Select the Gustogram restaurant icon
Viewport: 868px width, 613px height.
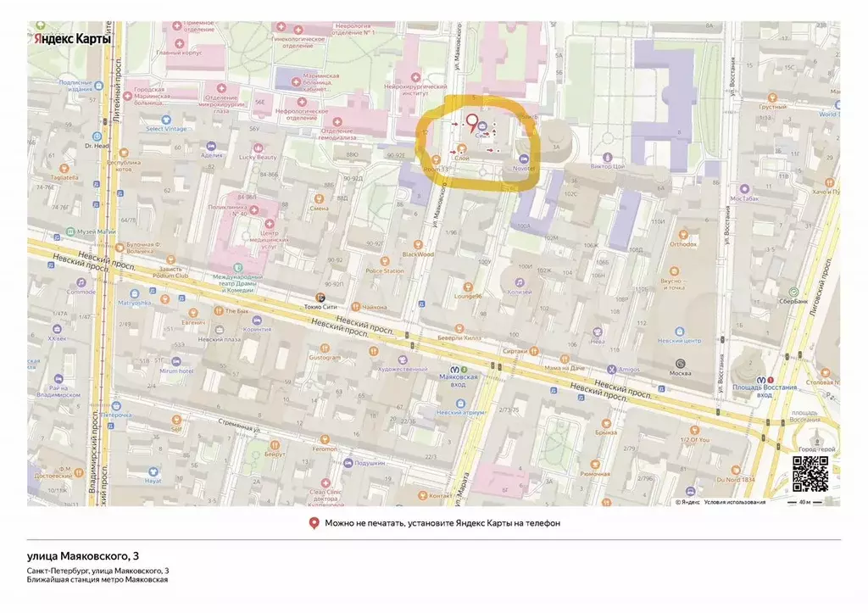point(325,348)
